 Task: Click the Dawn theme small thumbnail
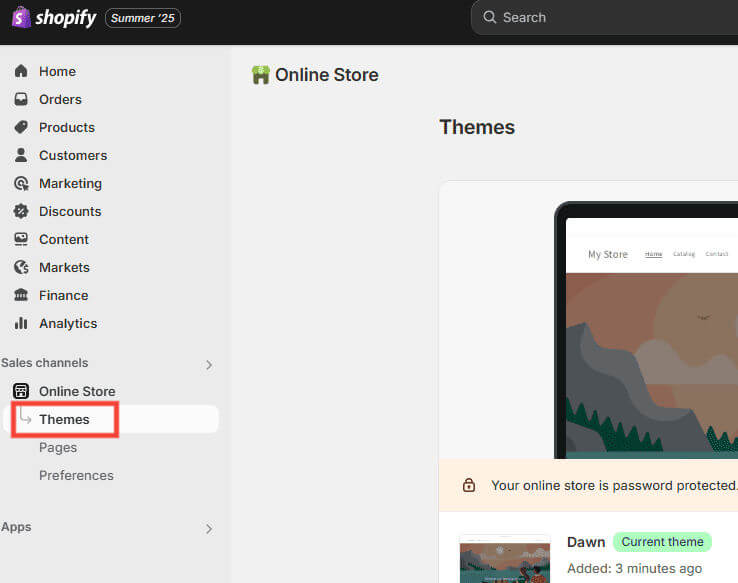click(x=505, y=559)
